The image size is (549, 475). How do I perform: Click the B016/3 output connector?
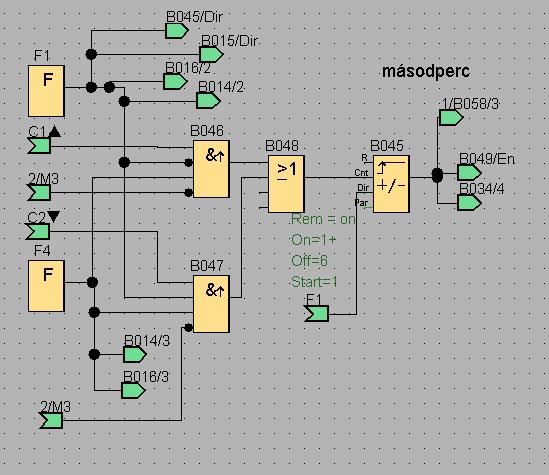(133, 391)
